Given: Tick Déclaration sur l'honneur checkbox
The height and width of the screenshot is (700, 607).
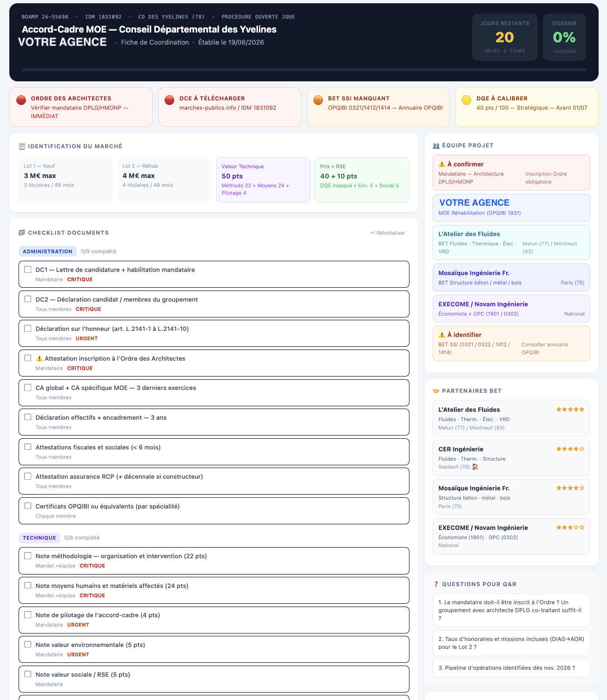Looking at the screenshot, I should (28, 329).
